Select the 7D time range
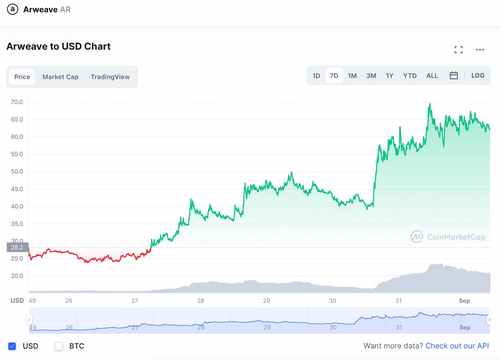Screen dimensions: 500x360 [x=334, y=76]
